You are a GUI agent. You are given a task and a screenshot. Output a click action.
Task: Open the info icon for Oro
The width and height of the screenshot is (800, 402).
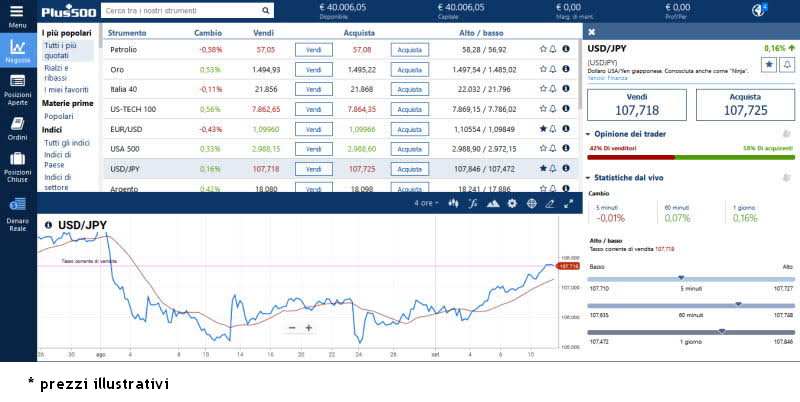(x=566, y=70)
